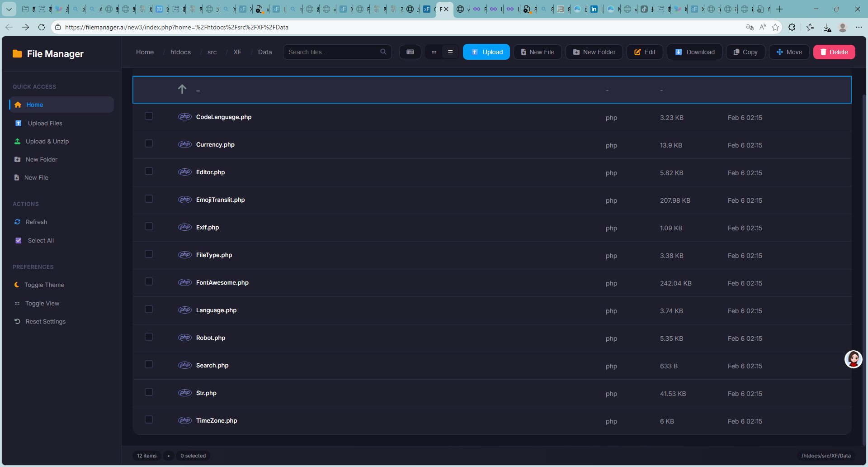Expand the browser tab list chevron
The height and width of the screenshot is (467, 868).
click(x=9, y=9)
